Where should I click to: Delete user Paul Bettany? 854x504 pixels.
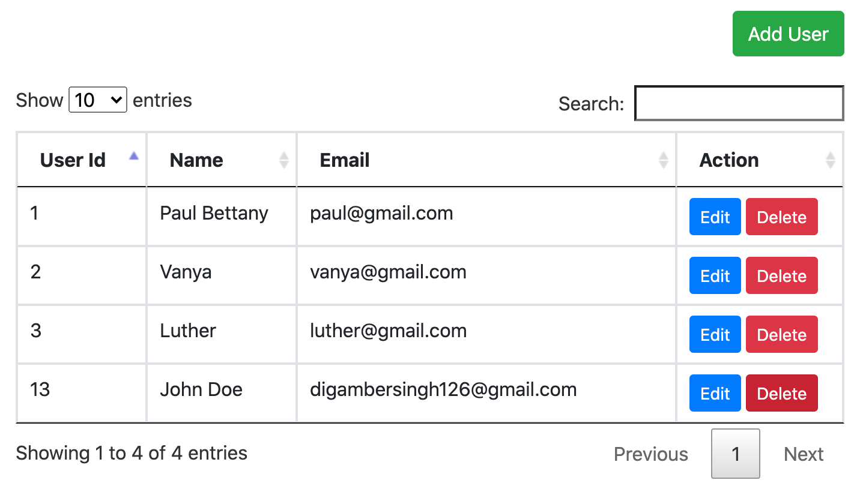(781, 217)
